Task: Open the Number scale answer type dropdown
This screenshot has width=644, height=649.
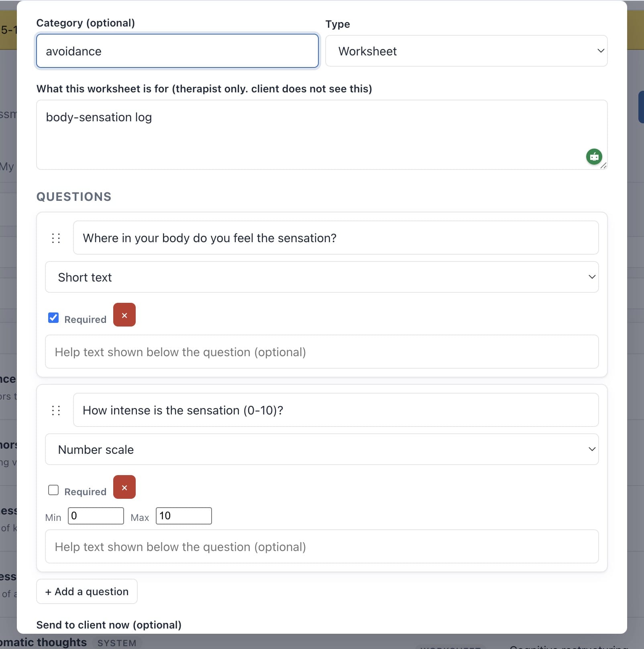Action: coord(322,449)
